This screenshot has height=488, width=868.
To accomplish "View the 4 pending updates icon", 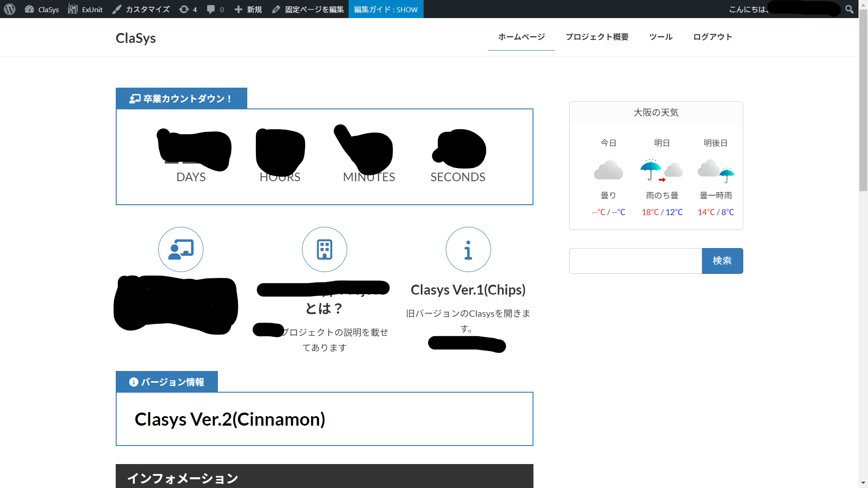I will click(188, 9).
